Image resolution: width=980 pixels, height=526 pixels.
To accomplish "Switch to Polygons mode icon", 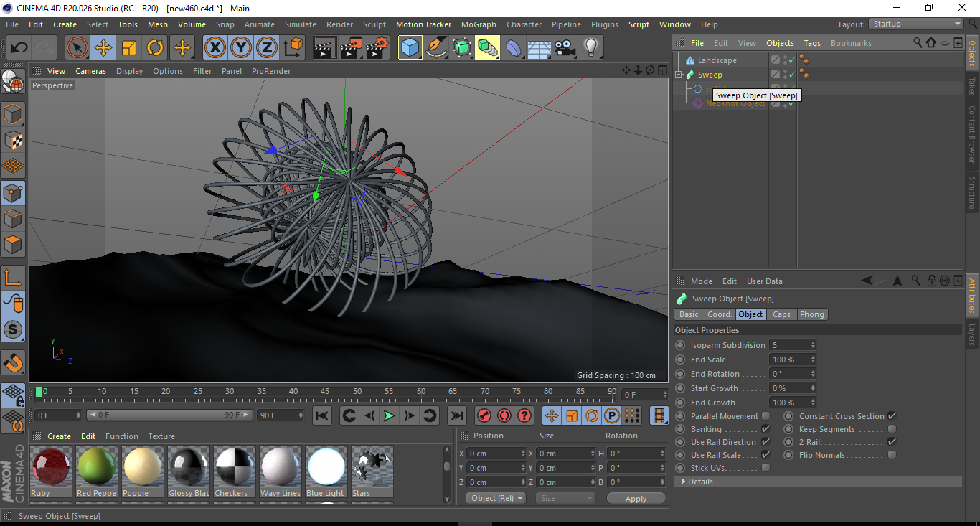I will (13, 245).
